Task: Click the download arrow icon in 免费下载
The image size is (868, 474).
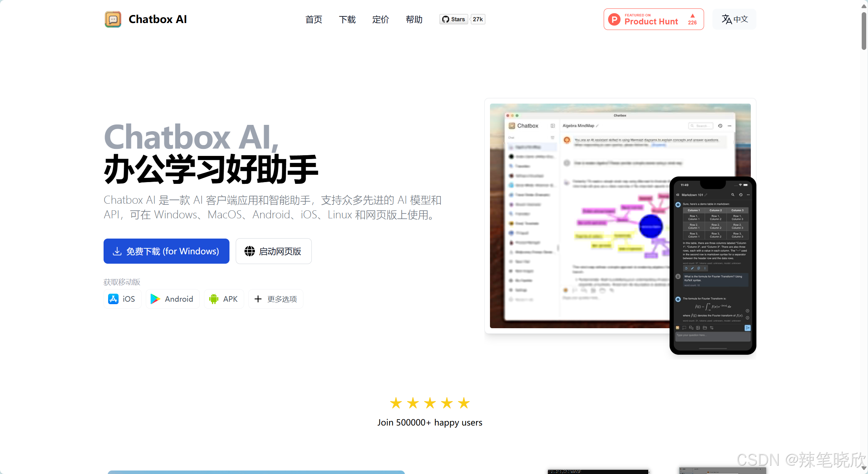Action: (117, 251)
